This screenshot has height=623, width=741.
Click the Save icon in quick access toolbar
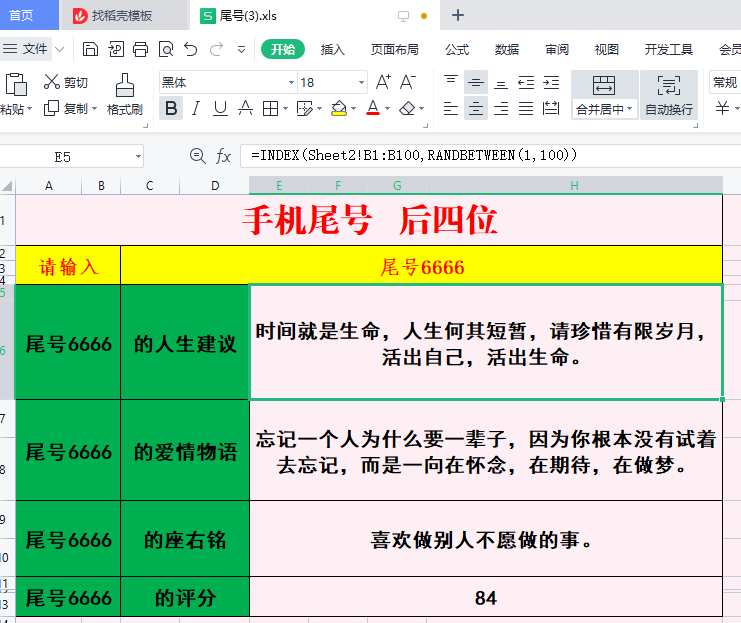[x=91, y=49]
